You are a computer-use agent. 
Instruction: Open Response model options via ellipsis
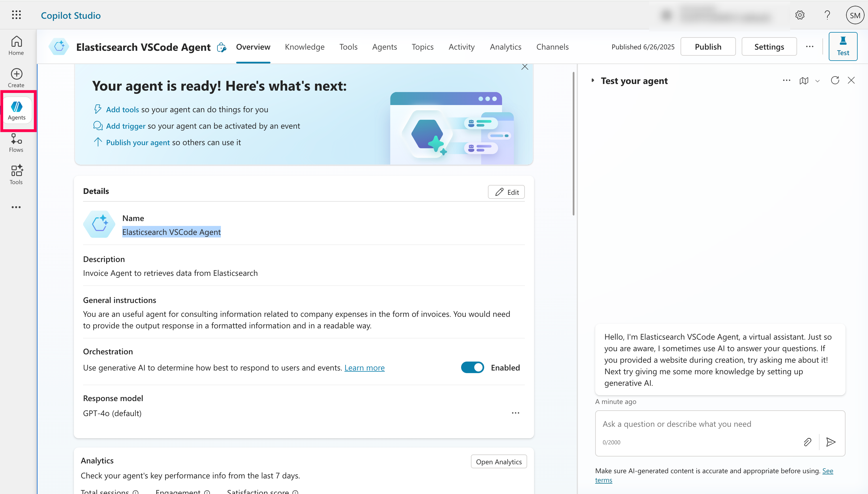coord(515,413)
